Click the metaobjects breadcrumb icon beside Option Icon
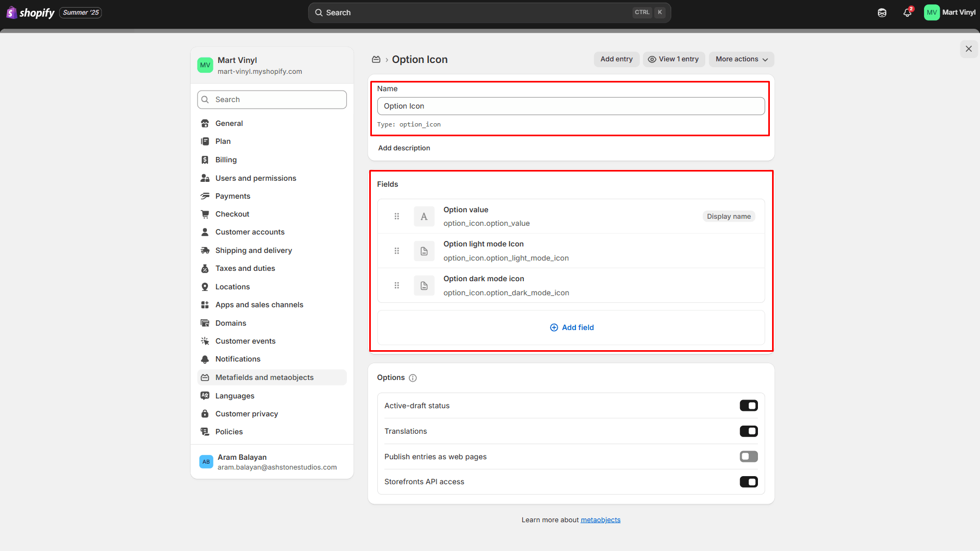Screen dimensions: 980x551 [376, 60]
